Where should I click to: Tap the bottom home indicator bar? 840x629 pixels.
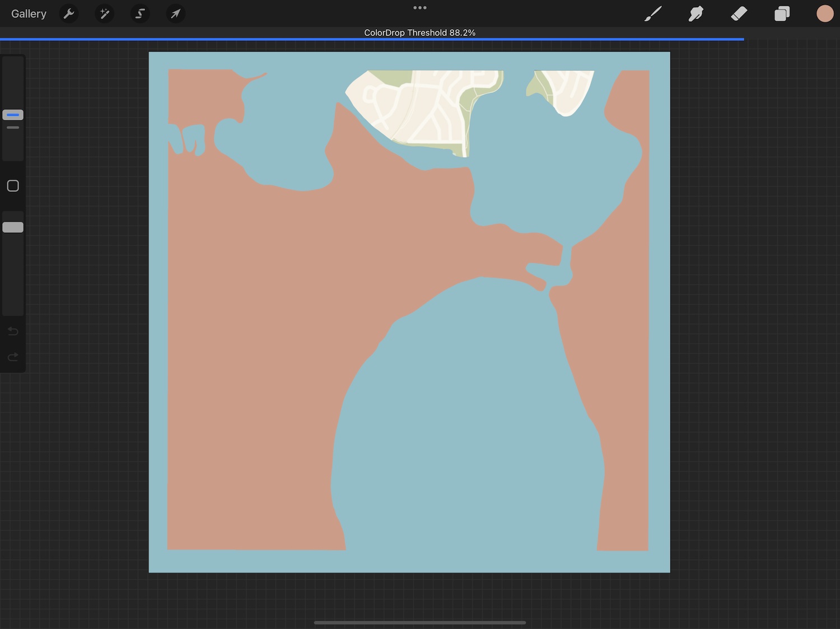pos(419,622)
